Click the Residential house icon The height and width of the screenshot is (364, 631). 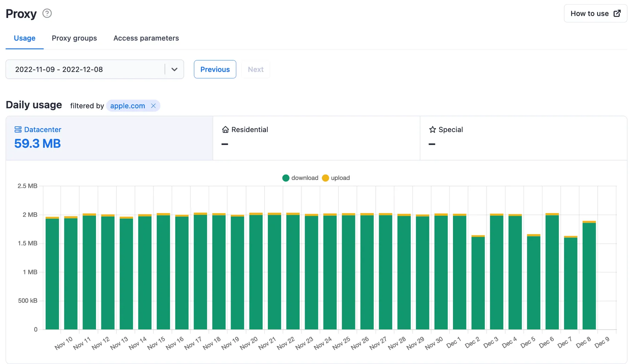pyautogui.click(x=225, y=130)
